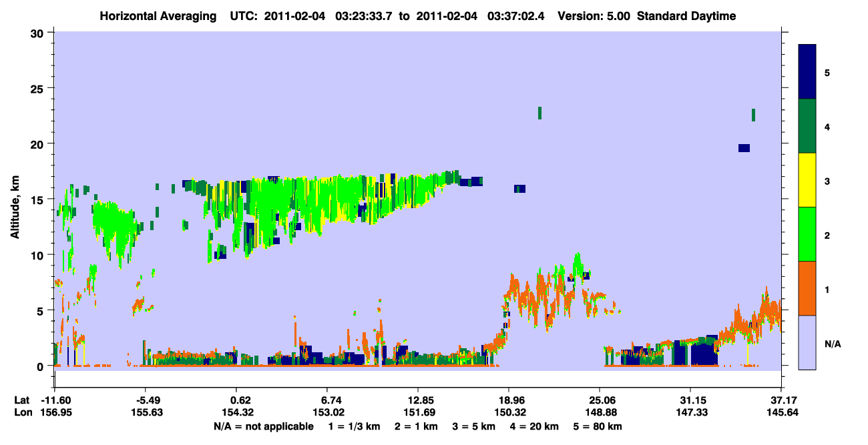This screenshot has height=445, width=868.
Task: Click the '5 = 80 km' legend entry
Action: click(598, 426)
